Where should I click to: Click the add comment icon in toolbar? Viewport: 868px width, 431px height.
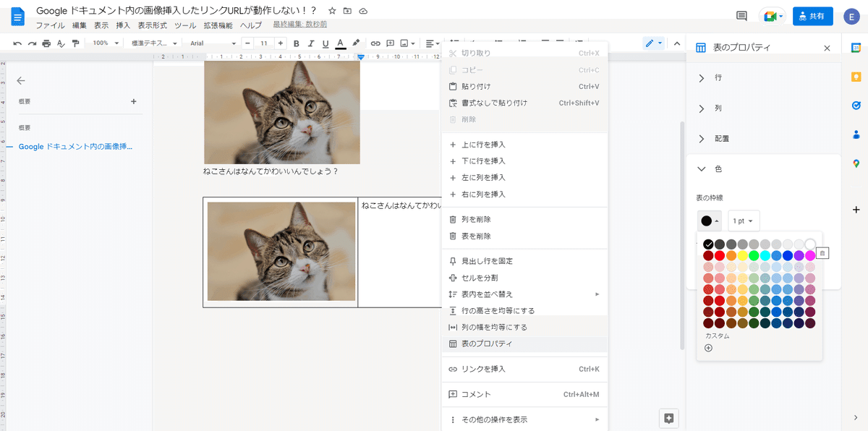click(390, 43)
